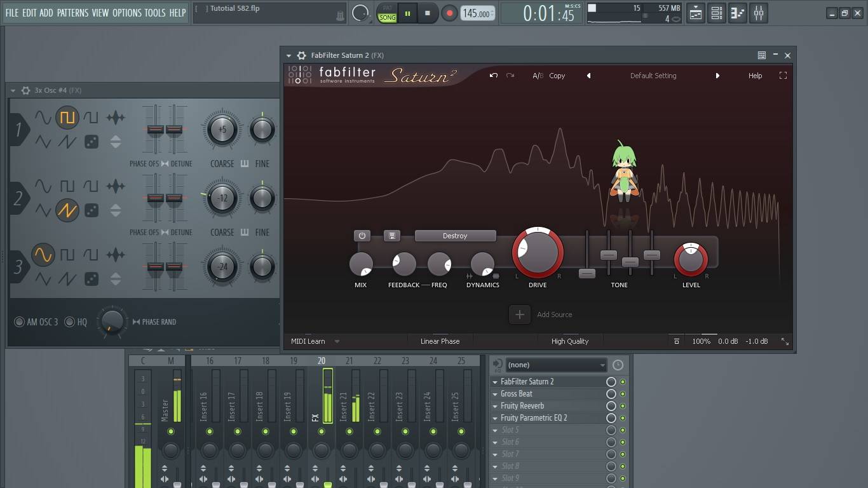This screenshot has height=488, width=868.
Task: Select sine wave shape for oscillator 3
Action: tap(43, 255)
